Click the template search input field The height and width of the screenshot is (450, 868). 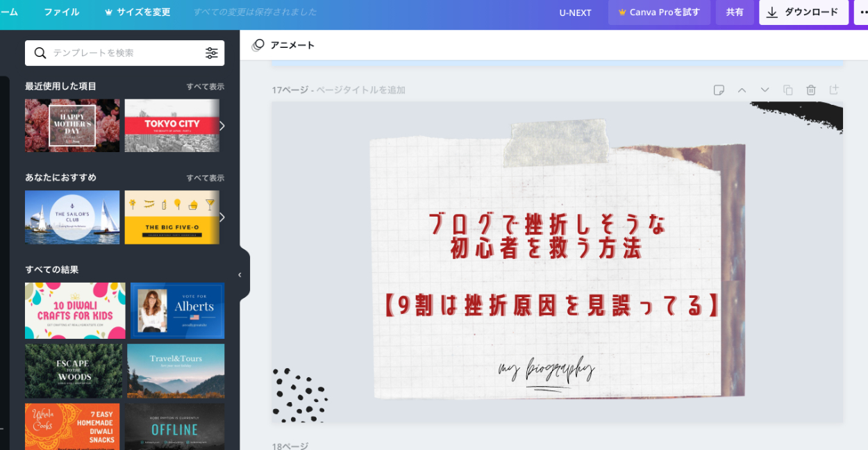pyautogui.click(x=125, y=53)
